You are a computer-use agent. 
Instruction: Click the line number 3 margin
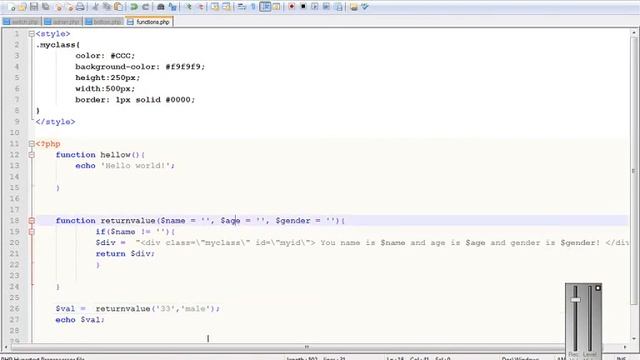click(x=17, y=56)
